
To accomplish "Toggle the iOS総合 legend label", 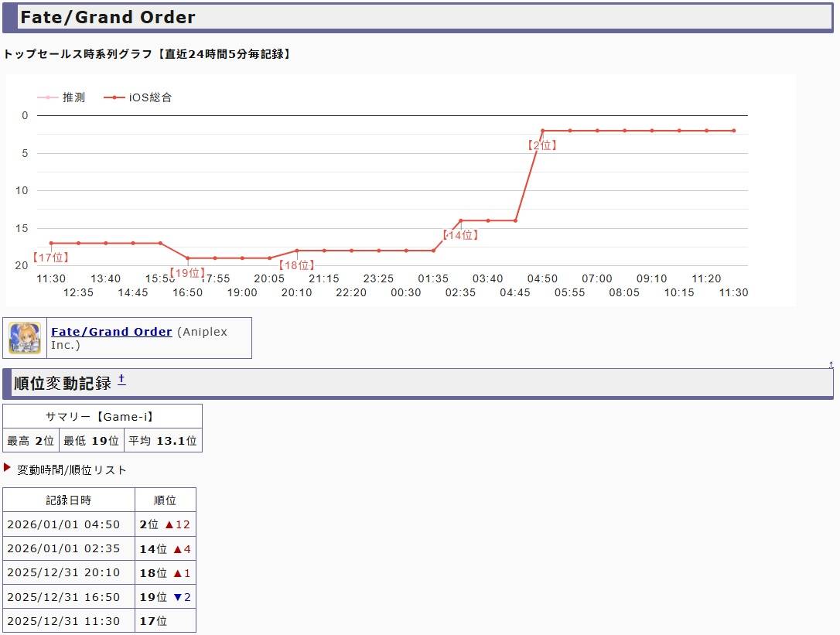I will point(150,97).
